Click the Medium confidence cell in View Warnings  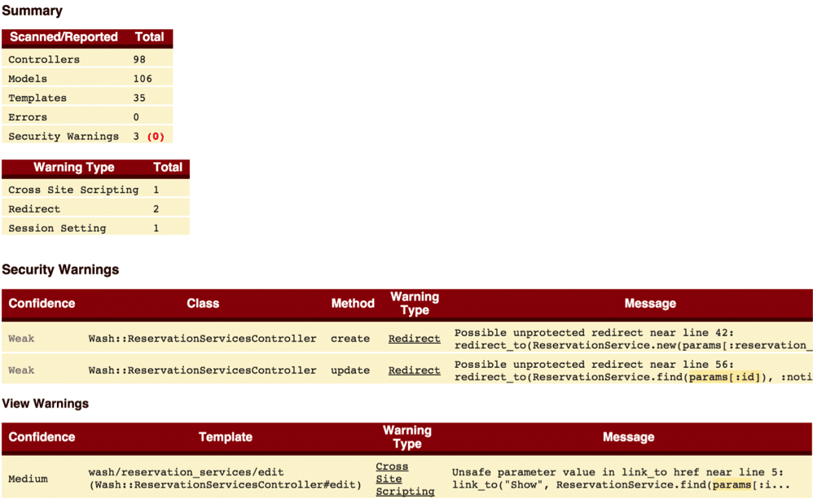pyautogui.click(x=28, y=479)
